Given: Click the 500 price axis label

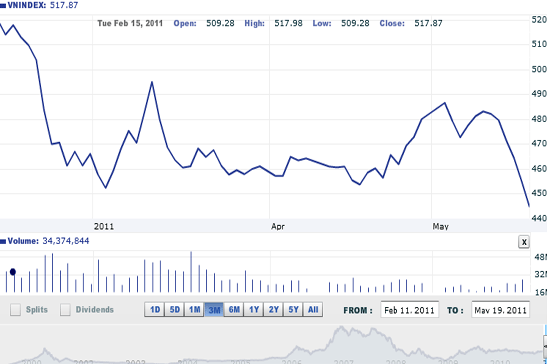Looking at the screenshot, I should coord(539,69).
